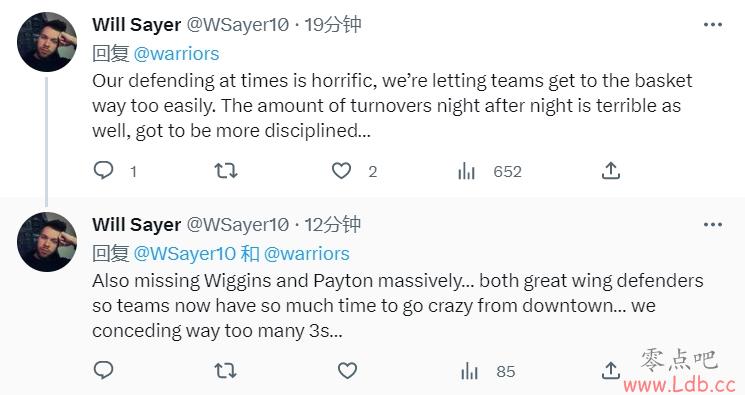Open the 19分钟 timestamp of first tweet
This screenshot has width=745, height=395.
pos(333,24)
